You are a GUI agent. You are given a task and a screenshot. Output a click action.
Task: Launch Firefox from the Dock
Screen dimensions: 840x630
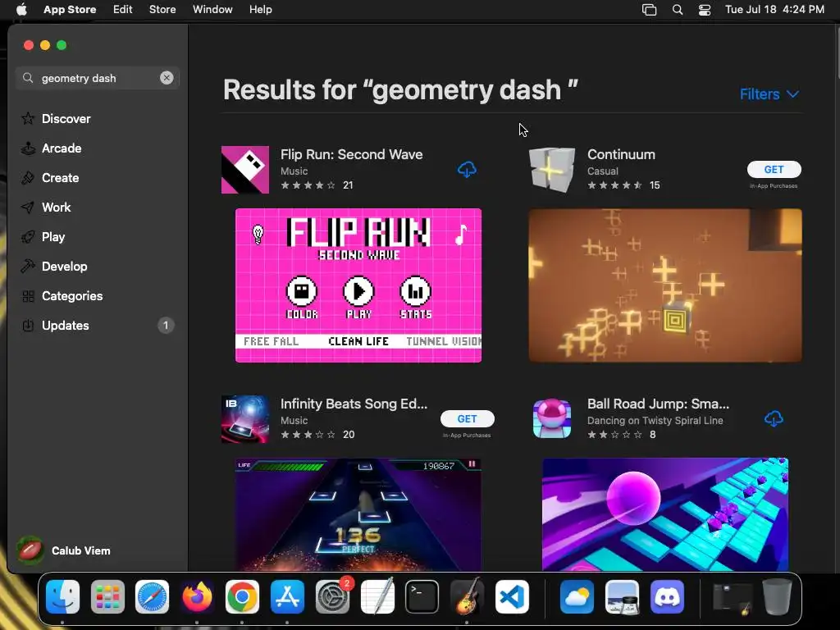click(x=197, y=597)
